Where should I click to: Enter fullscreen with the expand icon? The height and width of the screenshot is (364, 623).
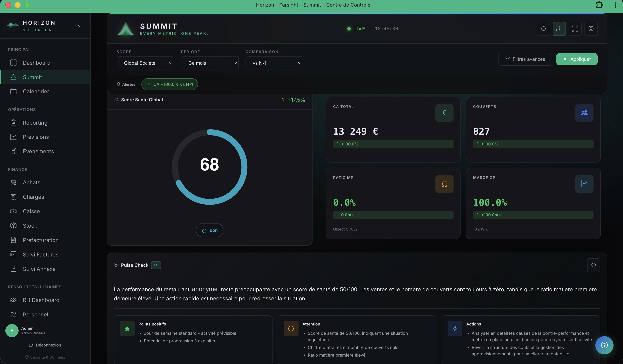(x=575, y=29)
